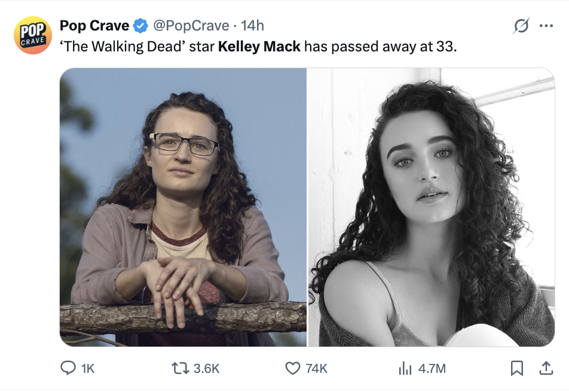The width and height of the screenshot is (569, 392).
Task: Open the Pop Crave display name link
Action: (94, 25)
